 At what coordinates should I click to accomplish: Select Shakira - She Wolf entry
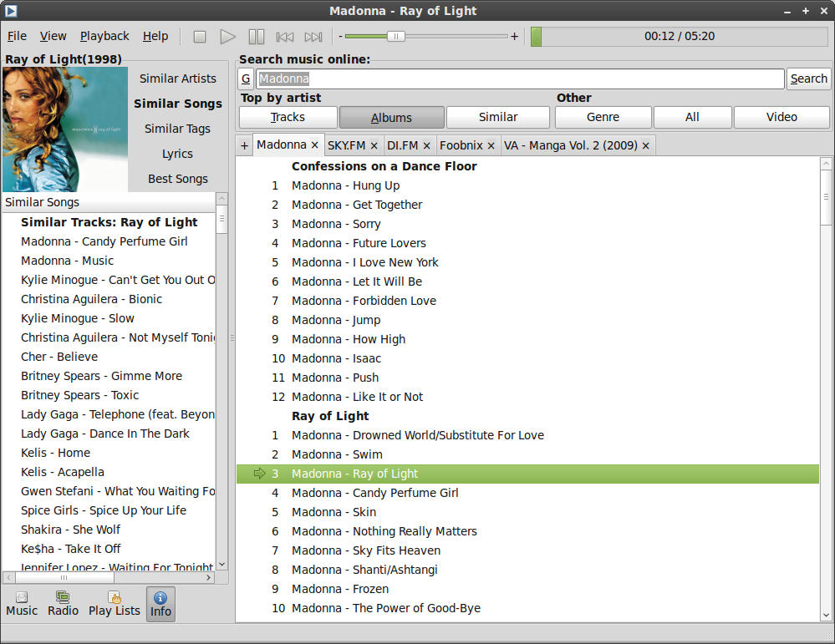[x=109, y=530]
